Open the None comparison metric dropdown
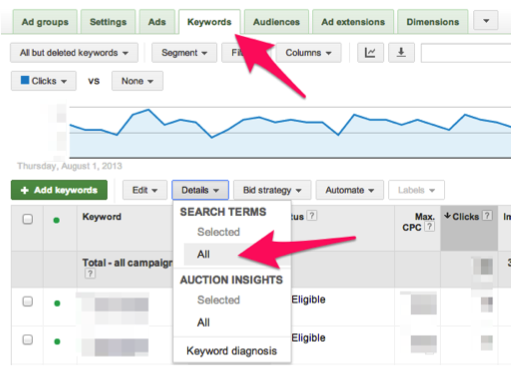 (137, 81)
